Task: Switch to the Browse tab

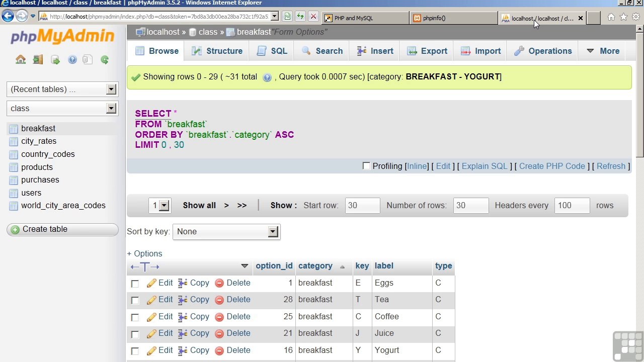Action: (x=156, y=51)
